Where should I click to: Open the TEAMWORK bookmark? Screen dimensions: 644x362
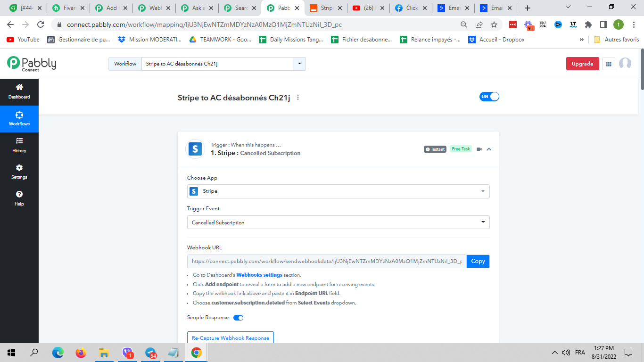(x=220, y=40)
